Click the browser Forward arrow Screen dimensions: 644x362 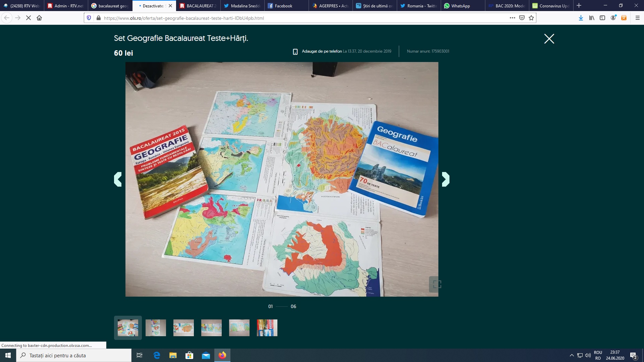(18, 18)
